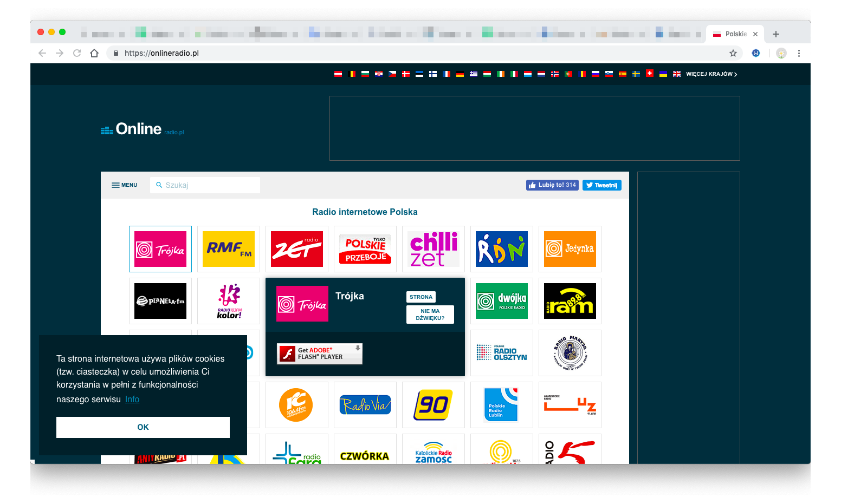
Task: Open the browser's three-dot options menu
Action: point(799,53)
